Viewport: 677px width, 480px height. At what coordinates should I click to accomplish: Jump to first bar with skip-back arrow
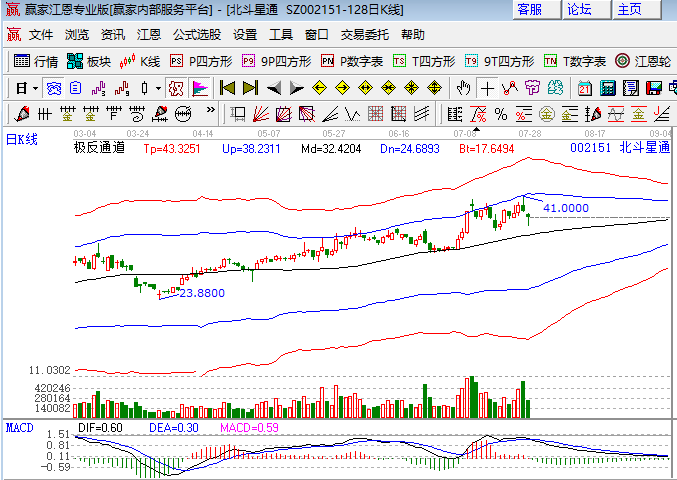tap(228, 88)
